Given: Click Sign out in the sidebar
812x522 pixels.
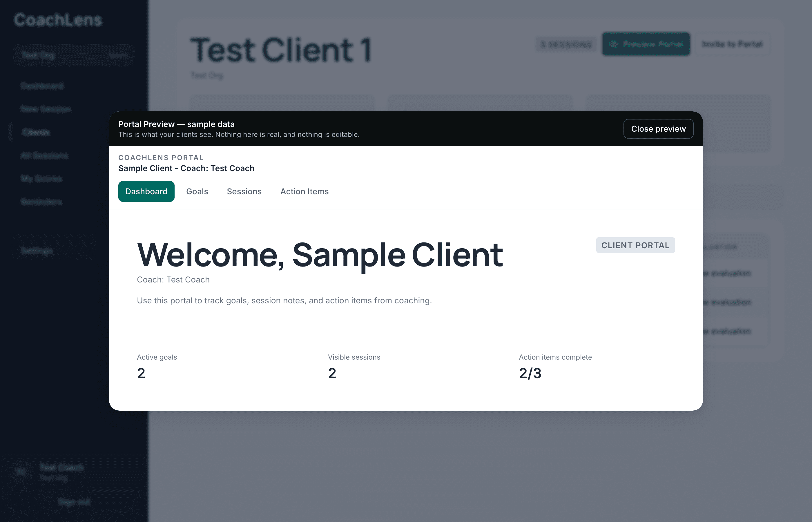Looking at the screenshot, I should tap(74, 502).
